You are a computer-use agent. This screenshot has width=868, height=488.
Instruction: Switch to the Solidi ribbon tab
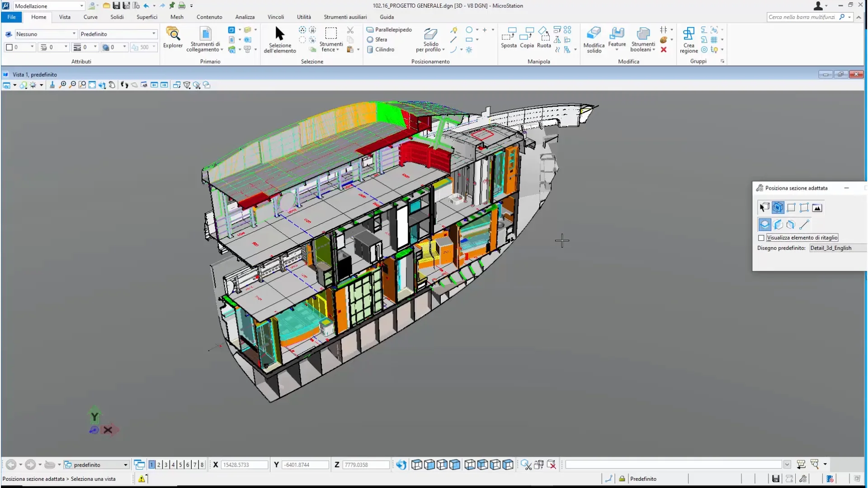coord(117,17)
